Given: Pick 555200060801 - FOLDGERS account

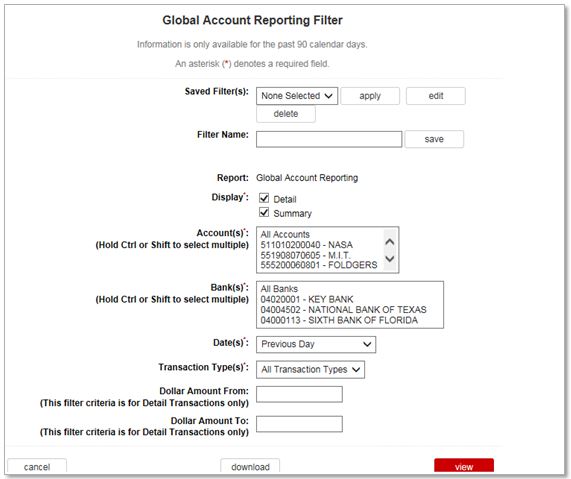Looking at the screenshot, I should pyautogui.click(x=320, y=265).
